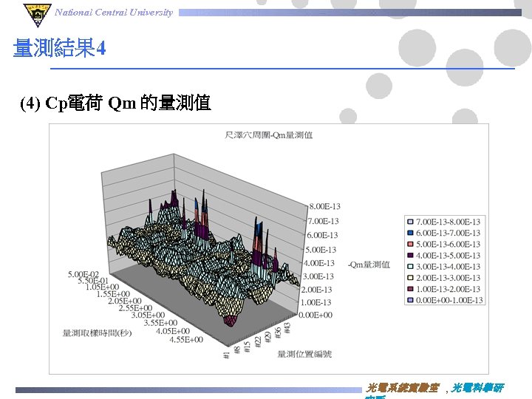Click position axis label #43
532x399 pixels.
(x=287, y=328)
